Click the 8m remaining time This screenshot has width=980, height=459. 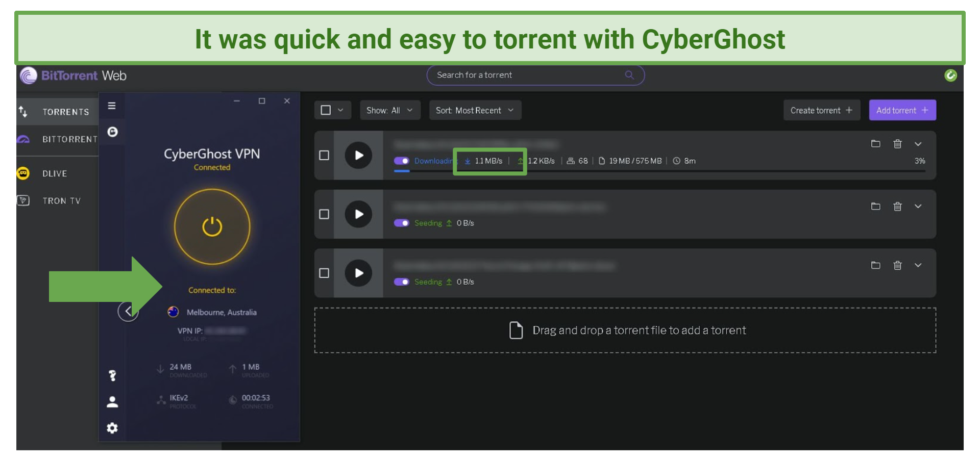(x=690, y=161)
